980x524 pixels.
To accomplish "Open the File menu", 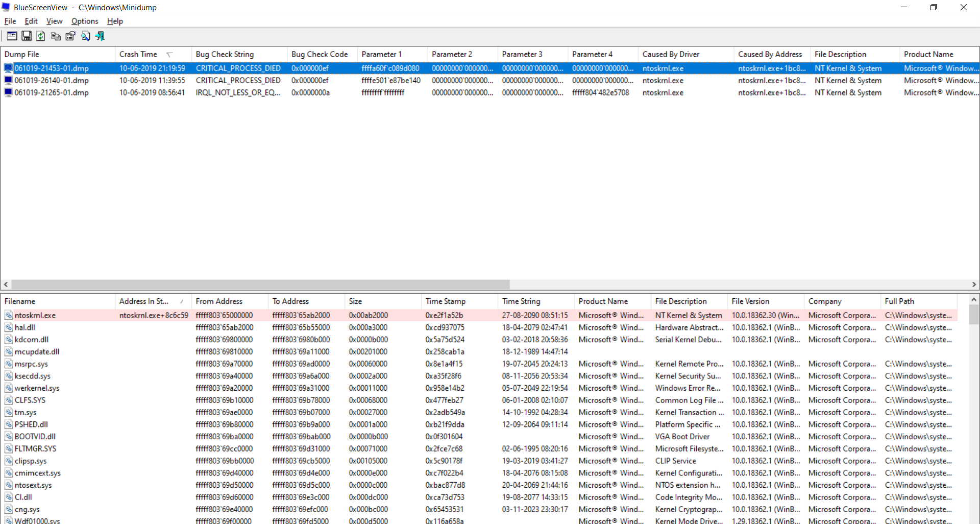I will 10,21.
